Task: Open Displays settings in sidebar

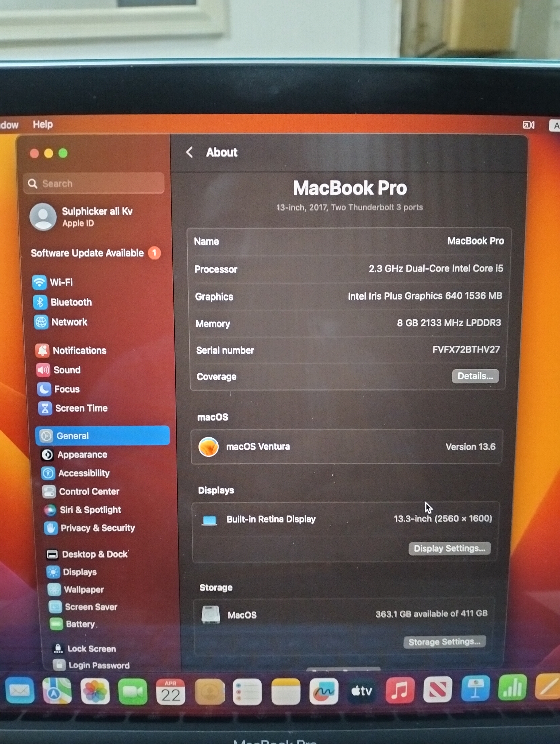Action: point(72,572)
